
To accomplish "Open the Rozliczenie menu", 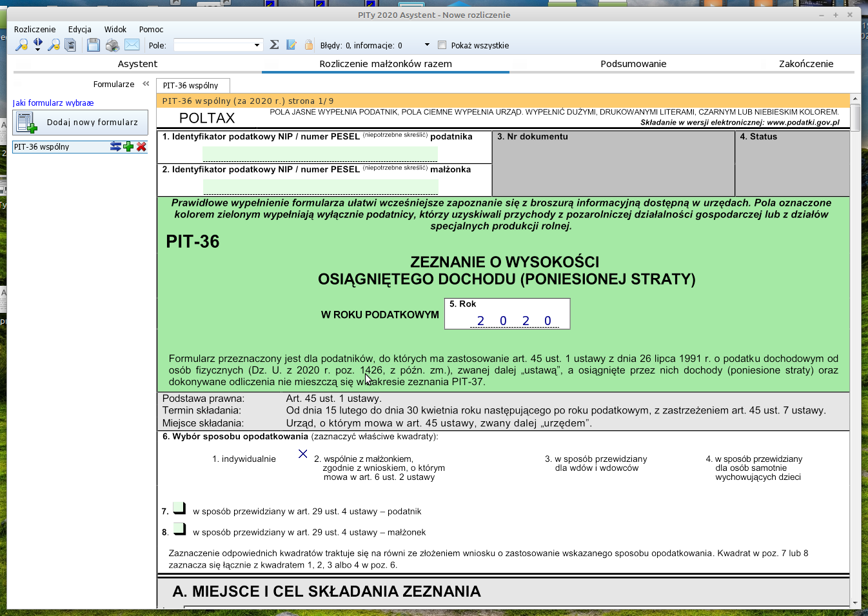I will [x=35, y=30].
